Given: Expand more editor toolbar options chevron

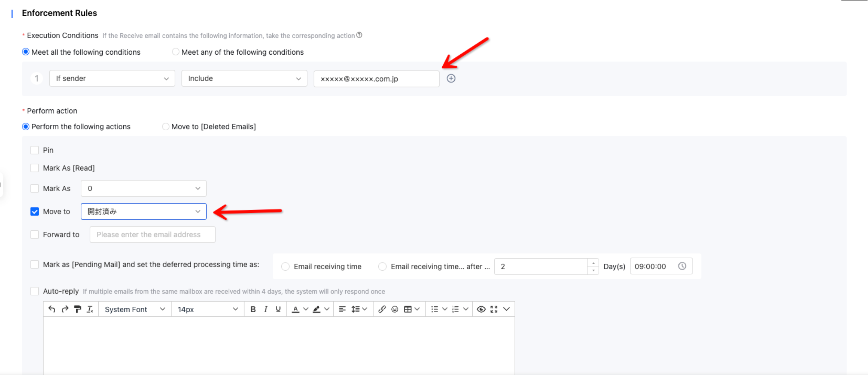Looking at the screenshot, I should [506, 309].
